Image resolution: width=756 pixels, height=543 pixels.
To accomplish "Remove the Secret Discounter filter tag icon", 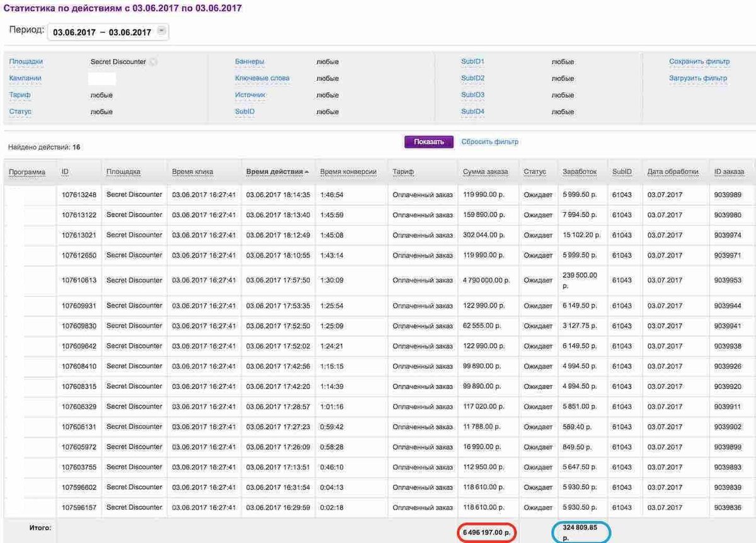I will click(x=152, y=62).
